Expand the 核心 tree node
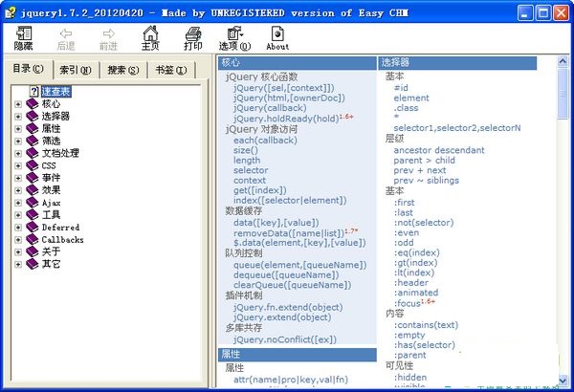 (18, 104)
